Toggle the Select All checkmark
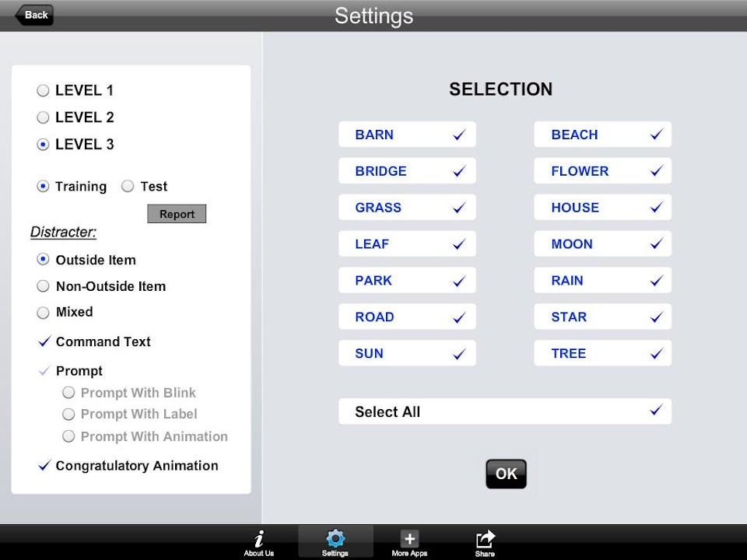747x560 pixels. [656, 411]
